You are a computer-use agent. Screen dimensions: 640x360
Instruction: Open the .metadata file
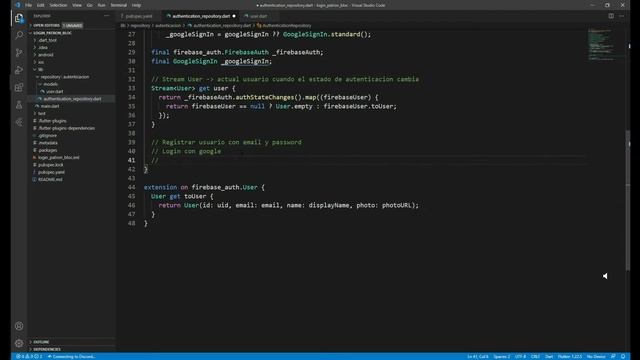pyautogui.click(x=48, y=143)
